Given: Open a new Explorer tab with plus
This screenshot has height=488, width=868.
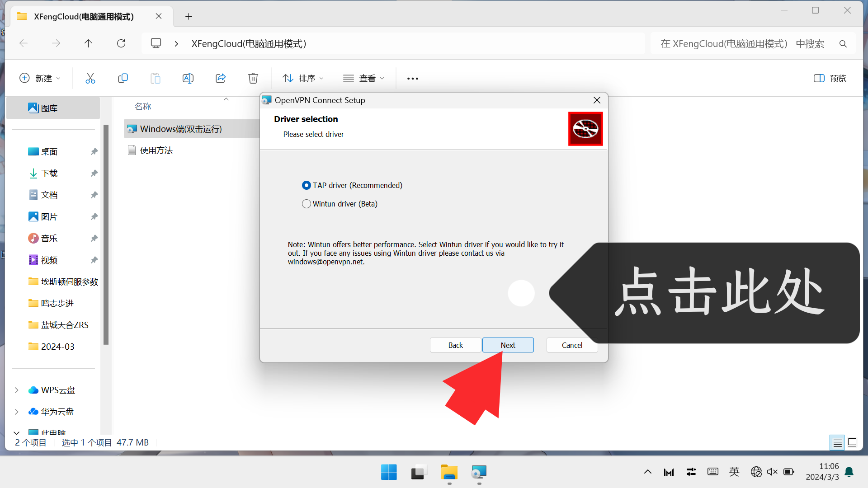Looking at the screenshot, I should (x=189, y=17).
